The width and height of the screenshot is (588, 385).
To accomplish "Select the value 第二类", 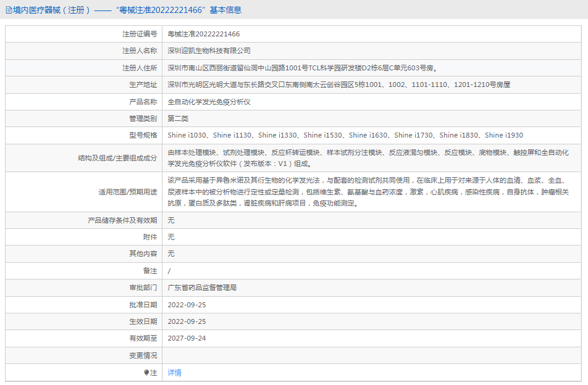I will pyautogui.click(x=178, y=118).
